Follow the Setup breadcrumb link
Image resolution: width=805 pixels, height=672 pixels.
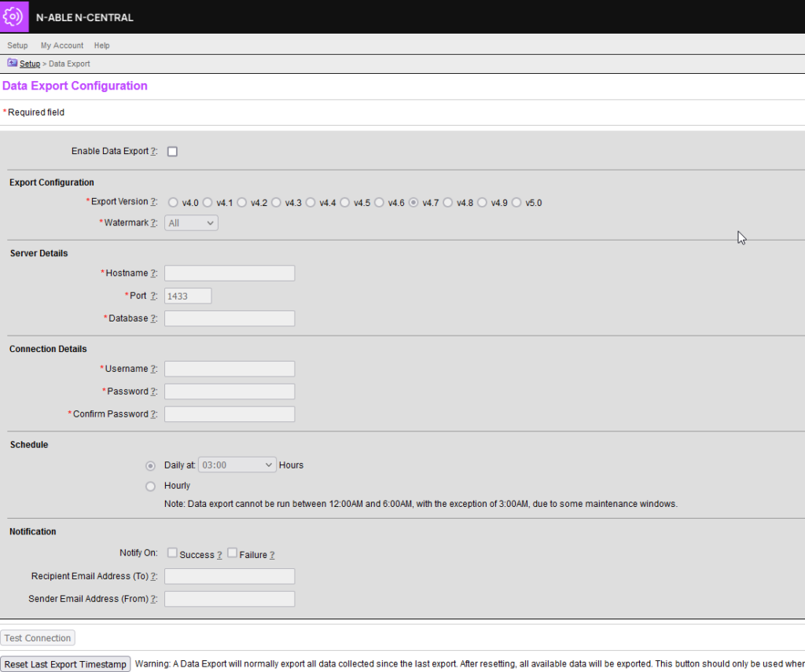pyautogui.click(x=30, y=64)
